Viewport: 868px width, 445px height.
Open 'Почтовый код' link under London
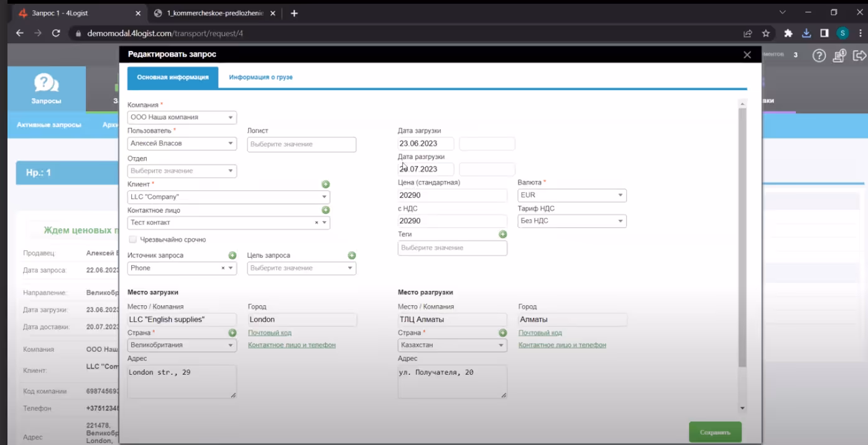coord(270,333)
